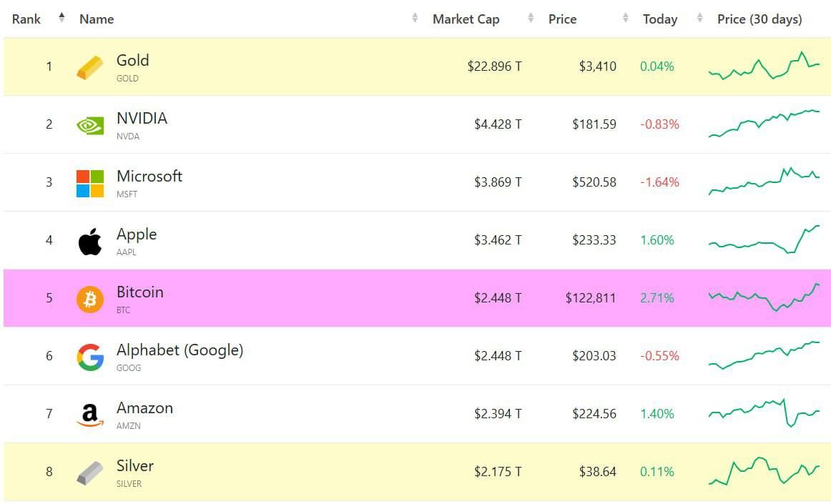Click the GOOG ticker symbol

tap(129, 367)
